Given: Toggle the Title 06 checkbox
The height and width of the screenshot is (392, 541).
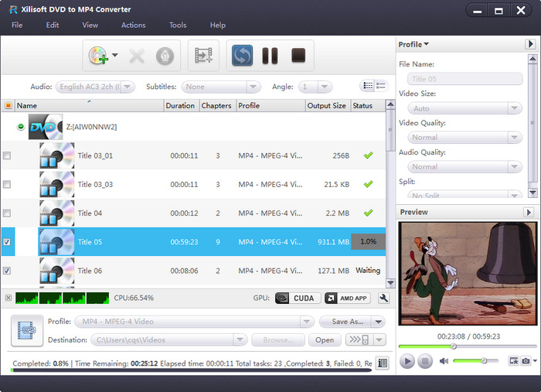Looking at the screenshot, I should pos(7,271).
